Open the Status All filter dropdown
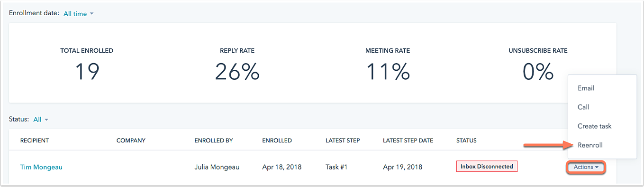 41,120
